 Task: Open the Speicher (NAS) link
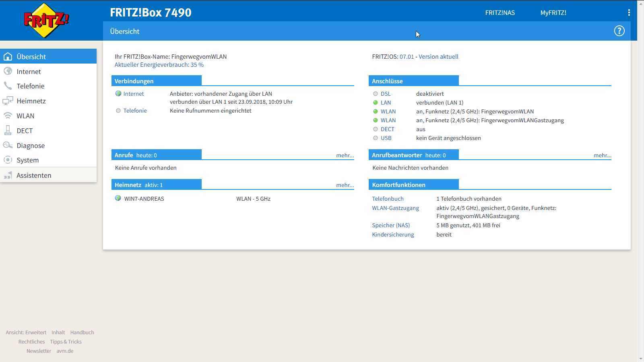coord(391,225)
